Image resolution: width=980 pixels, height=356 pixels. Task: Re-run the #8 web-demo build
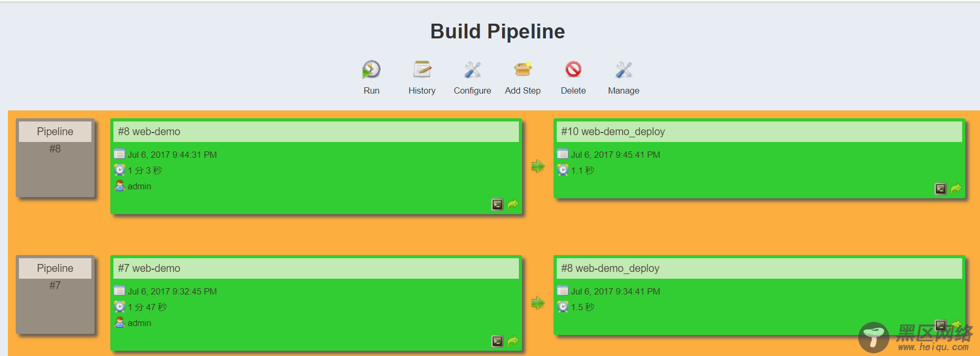(513, 205)
